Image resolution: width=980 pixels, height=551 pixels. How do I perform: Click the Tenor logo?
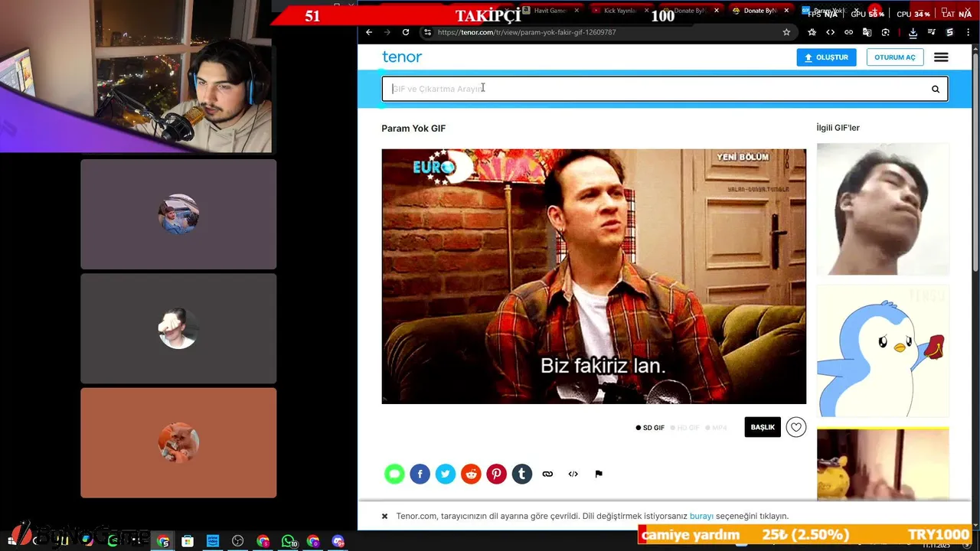(x=402, y=57)
